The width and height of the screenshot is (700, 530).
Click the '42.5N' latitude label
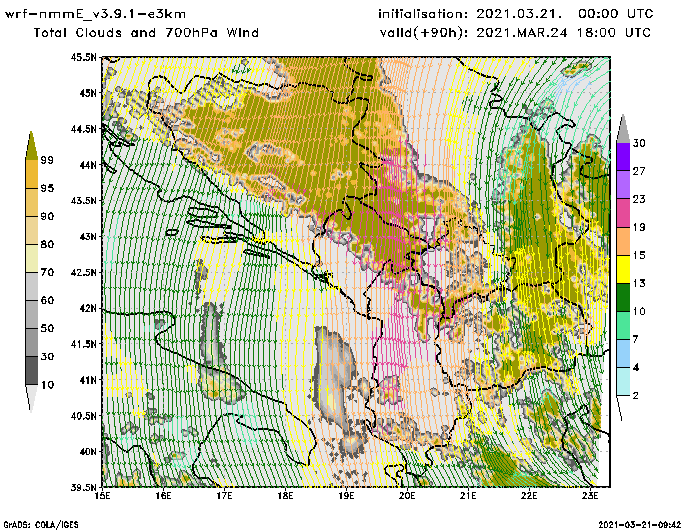83,272
